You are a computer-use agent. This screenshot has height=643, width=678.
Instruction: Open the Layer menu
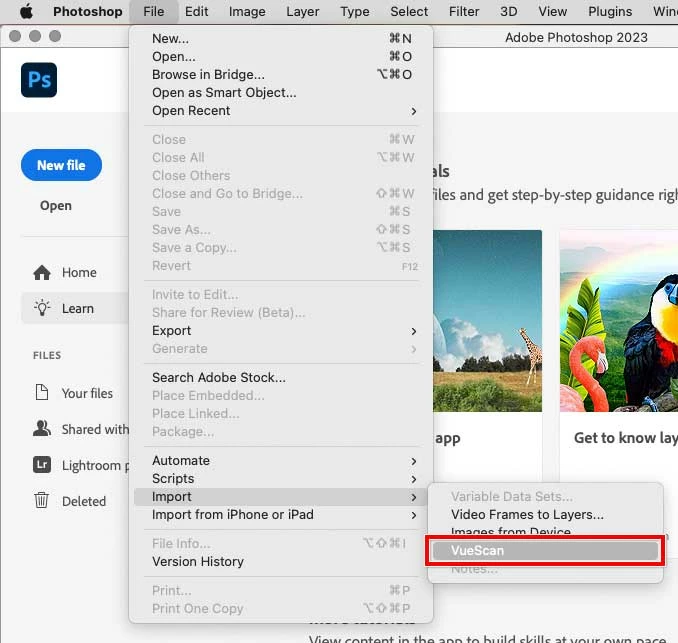click(303, 12)
